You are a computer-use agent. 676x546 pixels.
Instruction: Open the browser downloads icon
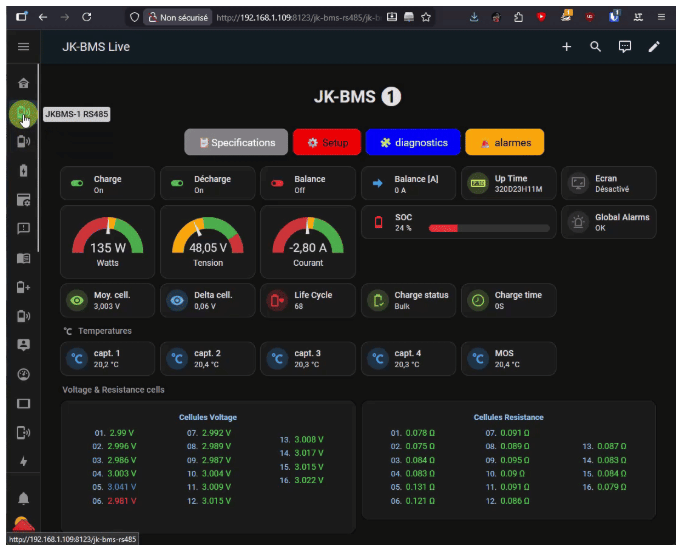click(474, 17)
